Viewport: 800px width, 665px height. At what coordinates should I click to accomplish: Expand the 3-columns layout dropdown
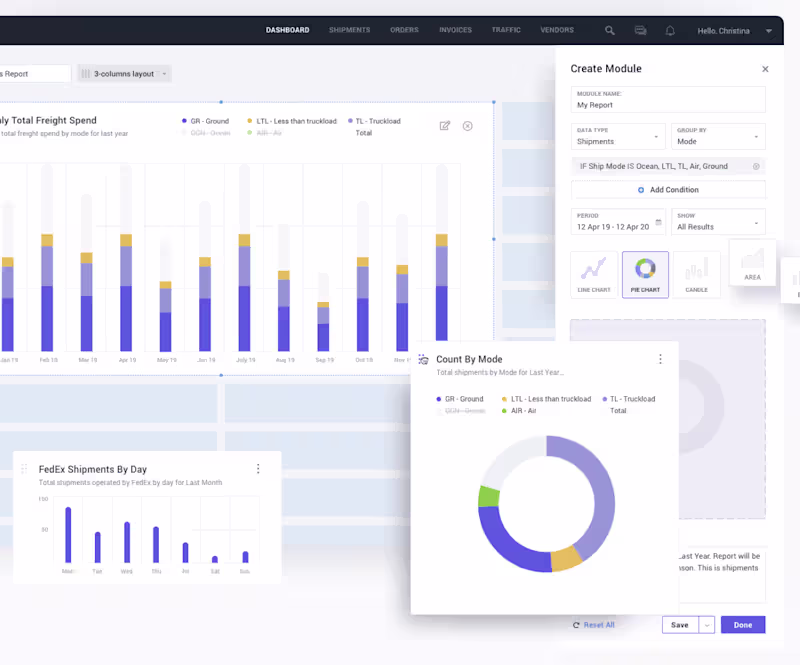coord(124,73)
